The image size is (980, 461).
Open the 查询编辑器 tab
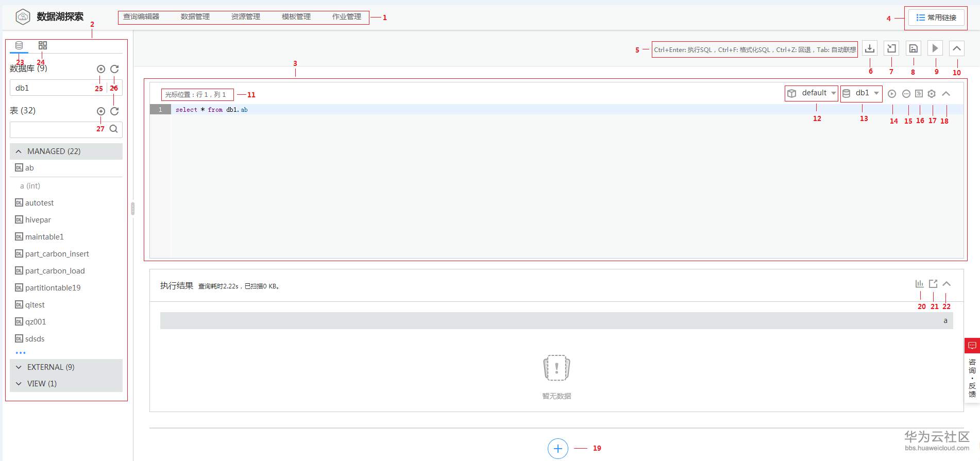click(x=141, y=16)
